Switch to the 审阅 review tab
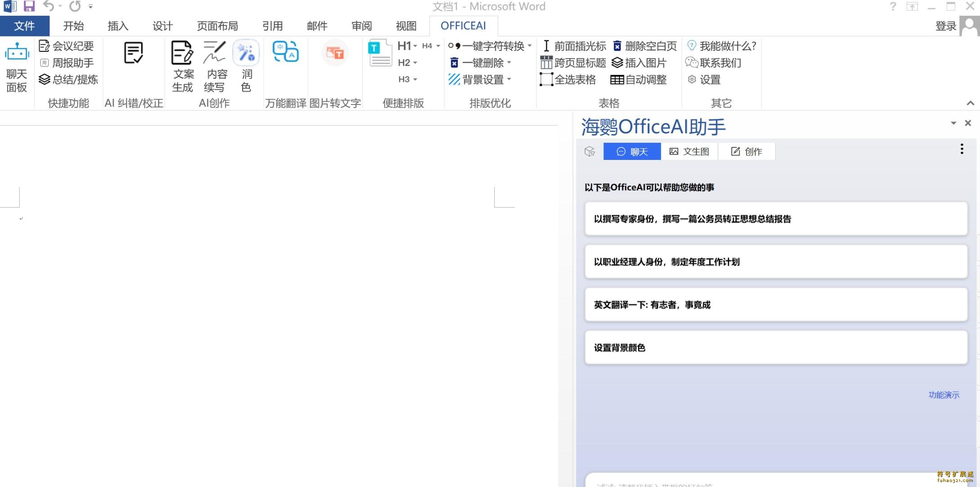This screenshot has width=980, height=487. (361, 26)
